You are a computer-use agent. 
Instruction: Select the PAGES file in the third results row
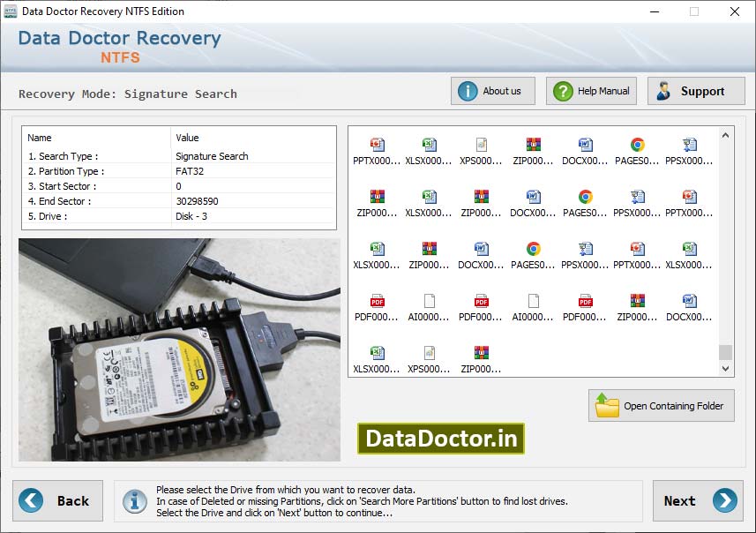(533, 256)
